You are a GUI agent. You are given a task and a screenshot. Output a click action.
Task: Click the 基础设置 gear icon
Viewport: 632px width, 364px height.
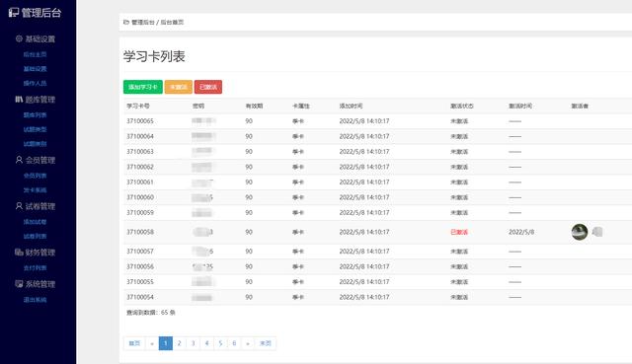(x=19, y=38)
